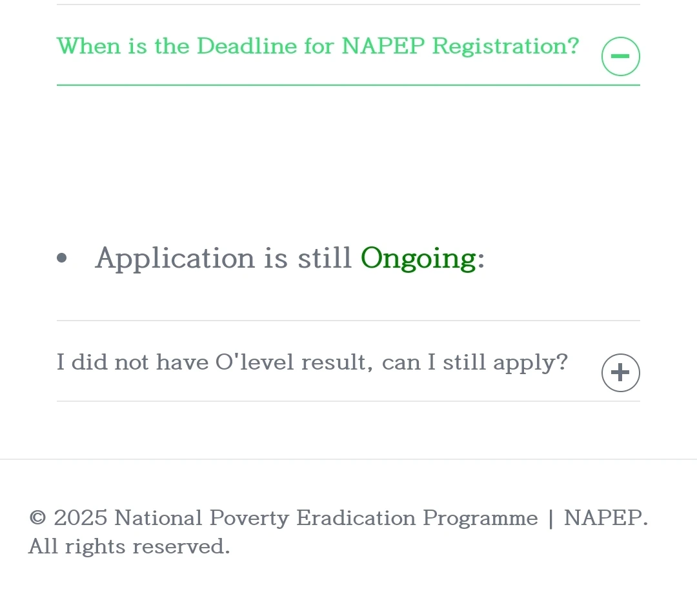Open the green Ongoing link
This screenshot has width=697, height=616.
[418, 259]
